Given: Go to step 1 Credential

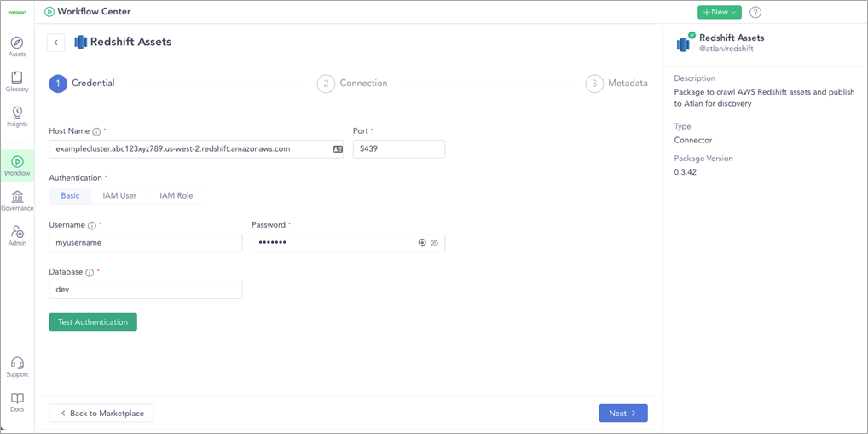Looking at the screenshot, I should (x=82, y=84).
